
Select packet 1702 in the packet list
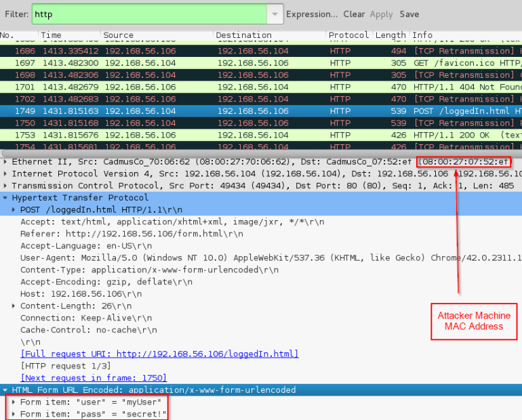click(261, 99)
